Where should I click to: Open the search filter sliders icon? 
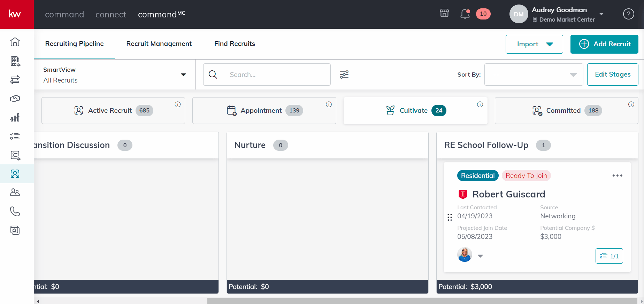(344, 75)
